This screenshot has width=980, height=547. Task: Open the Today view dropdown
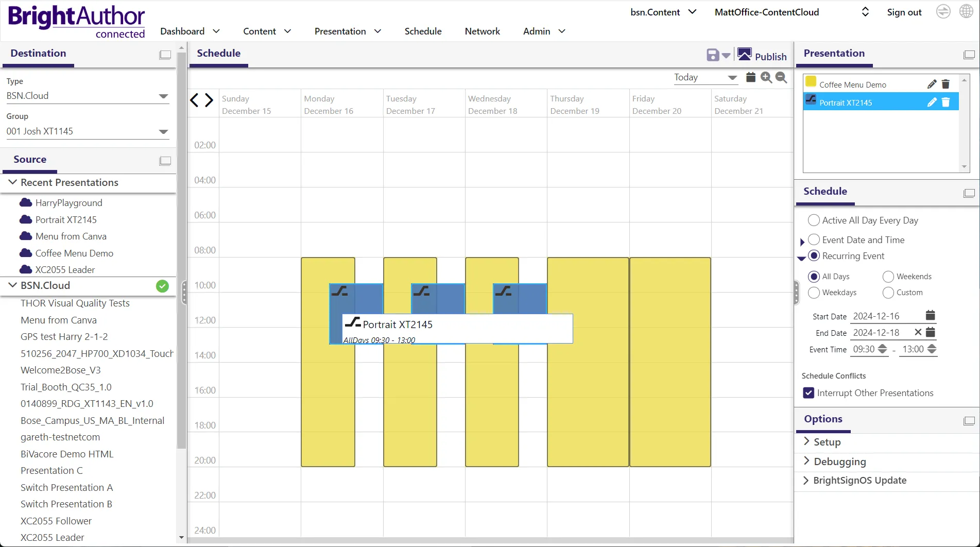(706, 77)
